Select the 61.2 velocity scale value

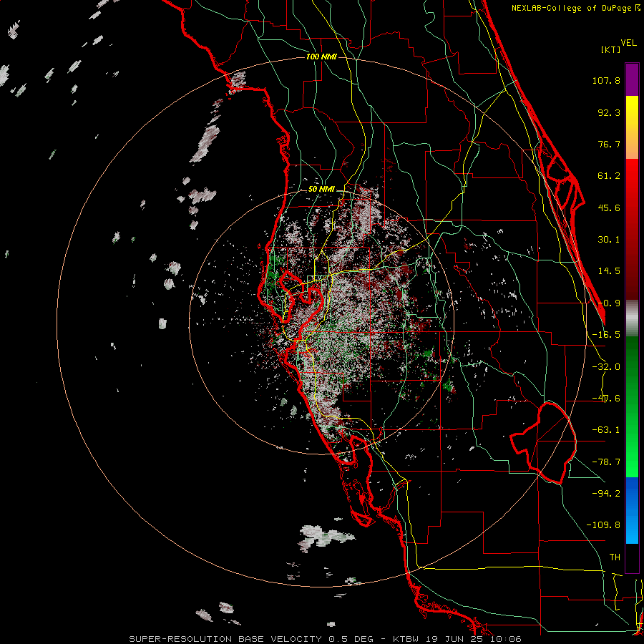coord(609,176)
